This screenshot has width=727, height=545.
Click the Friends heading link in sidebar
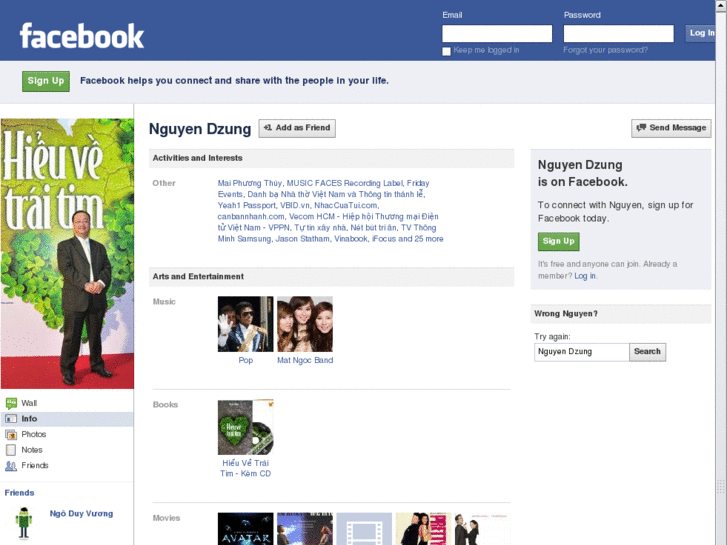[19, 493]
